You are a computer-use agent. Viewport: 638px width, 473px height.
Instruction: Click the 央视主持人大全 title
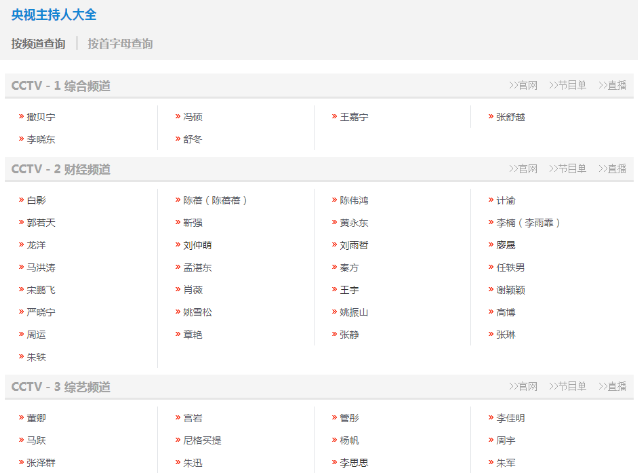click(x=54, y=15)
